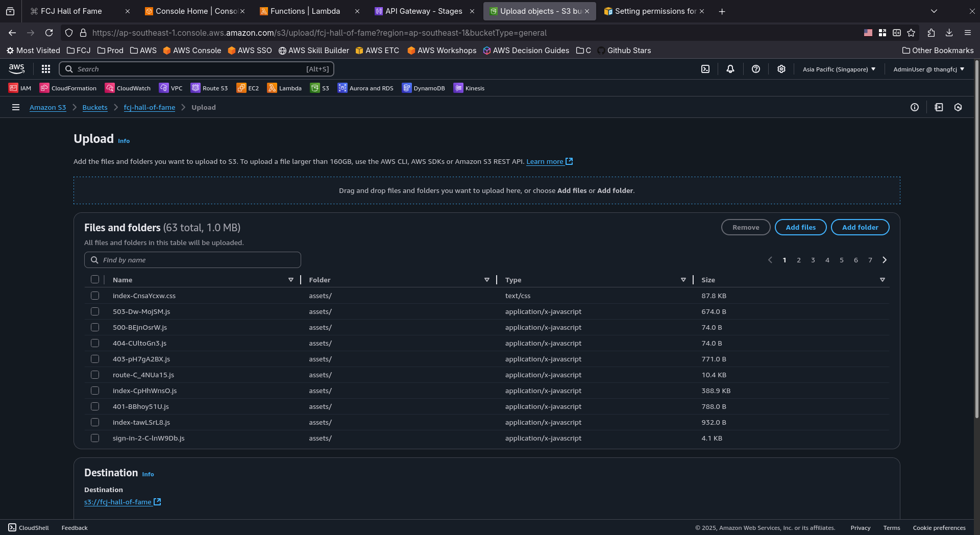Open CloudShell from the top navigation bar
Viewport: 980px width, 535px height.
coord(705,69)
